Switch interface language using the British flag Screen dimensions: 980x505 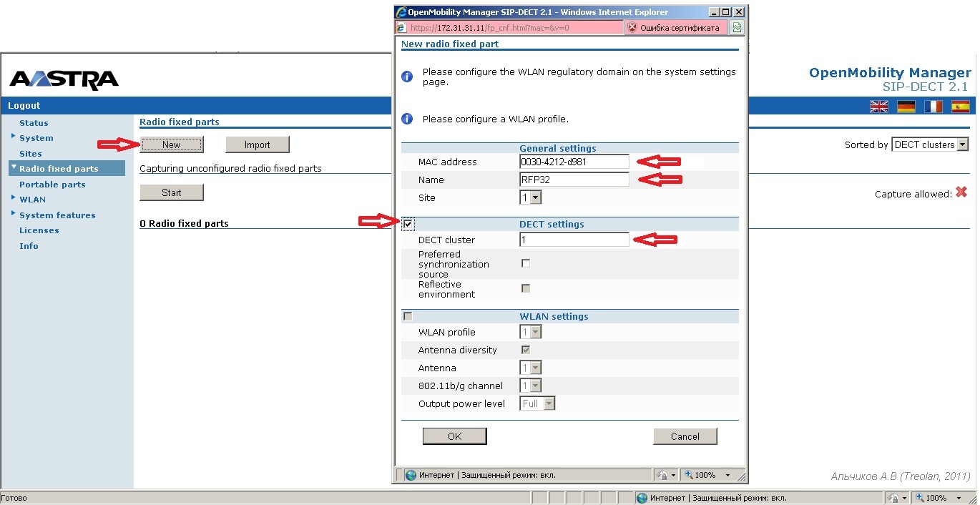(878, 105)
